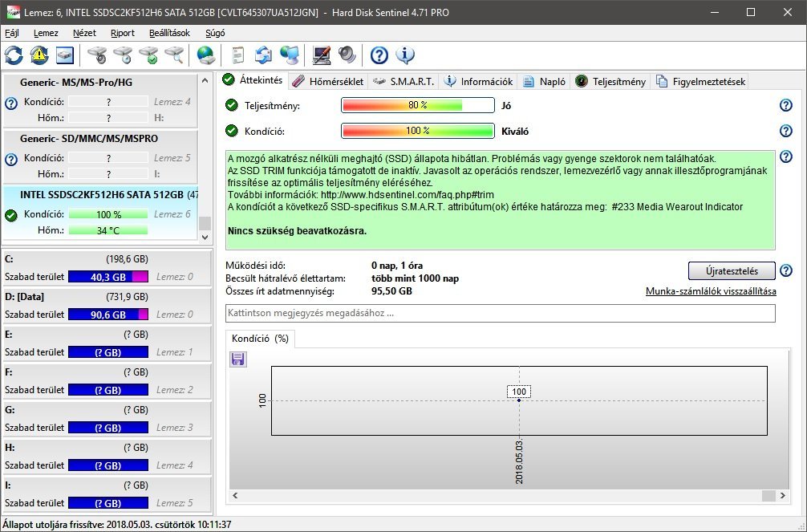Select the Generic- MS/MS-Pro/HG disk entry
This screenshot has width=807, height=532.
pos(100,100)
